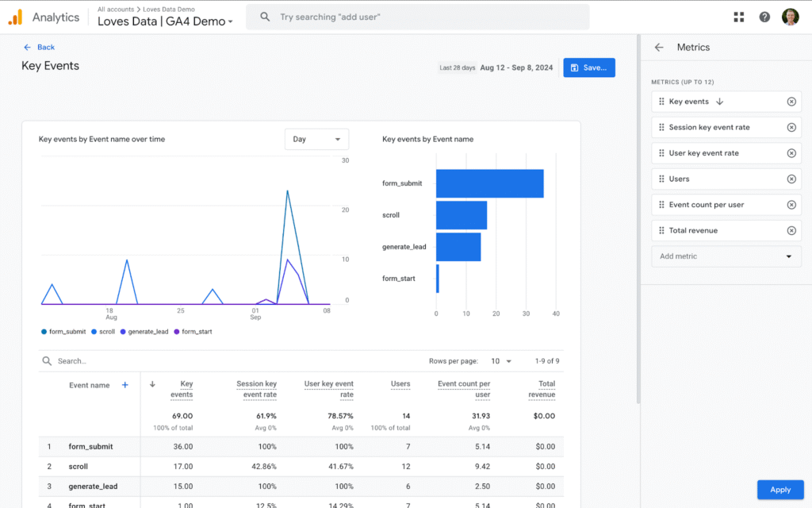This screenshot has height=508, width=812.
Task: Click the back arrow in Metrics panel
Action: 659,48
